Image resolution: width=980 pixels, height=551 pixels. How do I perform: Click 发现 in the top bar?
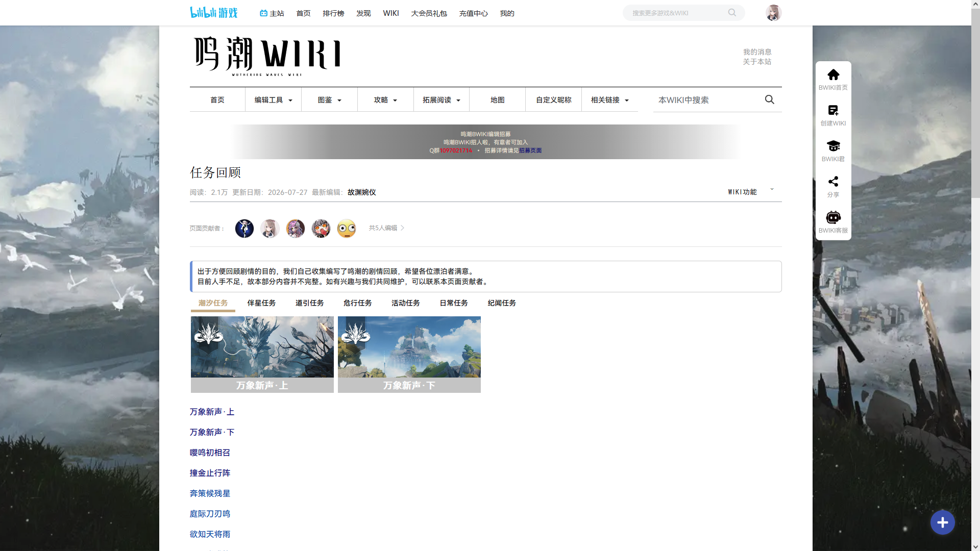point(363,13)
